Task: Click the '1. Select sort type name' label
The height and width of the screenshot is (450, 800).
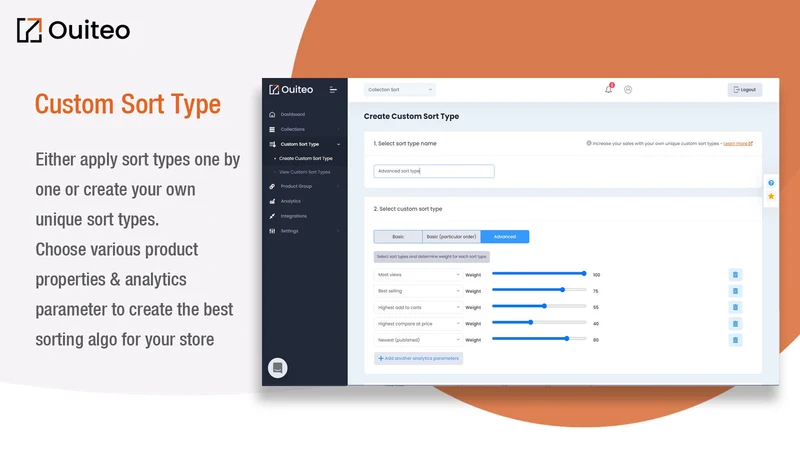Action: tap(405, 143)
